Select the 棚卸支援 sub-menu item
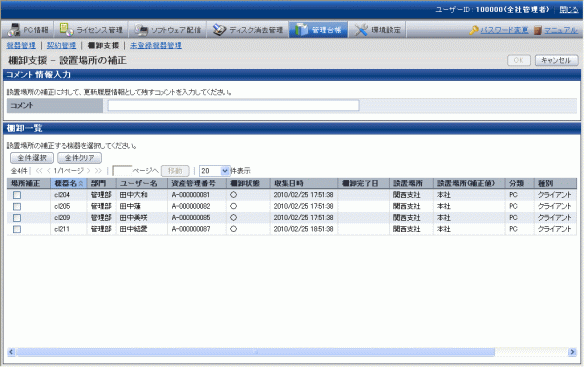This screenshot has width=584, height=367. click(103, 45)
